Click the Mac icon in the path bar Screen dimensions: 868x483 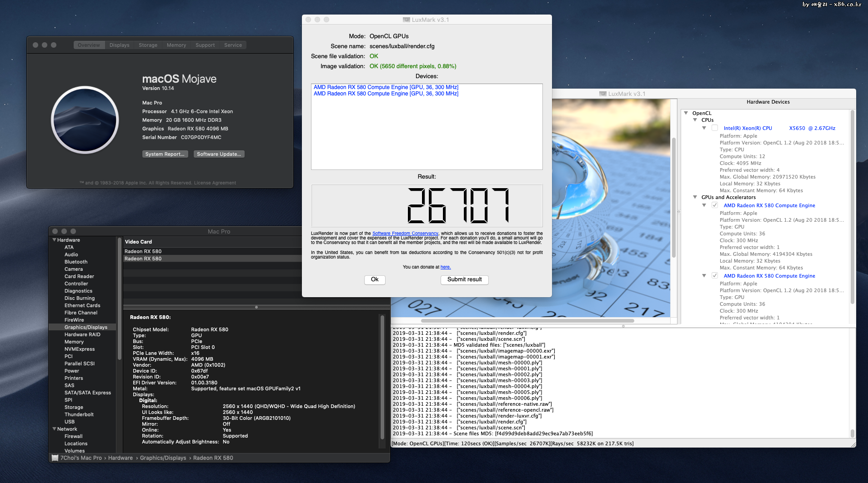coord(55,458)
